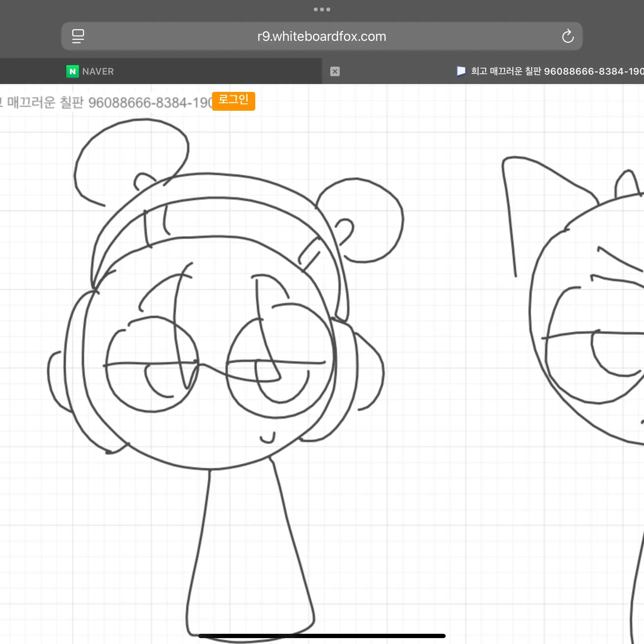Select the 희고 매끄러운 칠판 tab
Viewport: 644px width, 644px height.
pos(483,71)
